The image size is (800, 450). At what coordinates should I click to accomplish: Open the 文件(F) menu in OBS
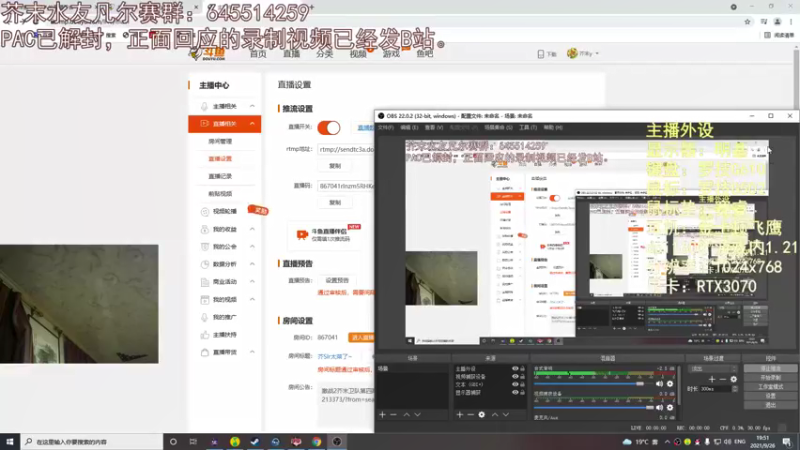(385, 128)
